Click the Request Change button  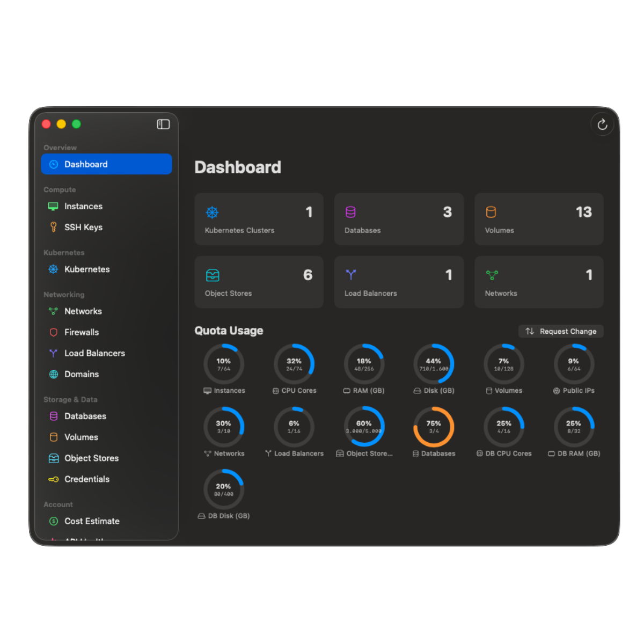click(561, 331)
